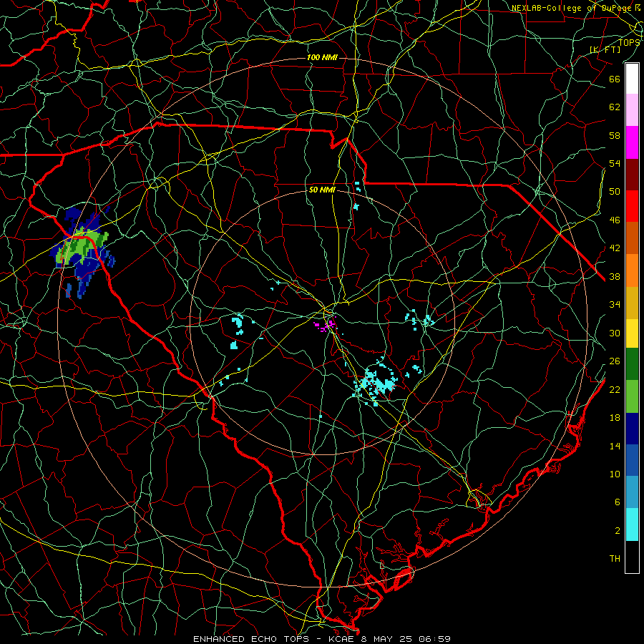
Task: Click the "ENHANCED ECHO TOPS" product title
Action: coord(251,639)
